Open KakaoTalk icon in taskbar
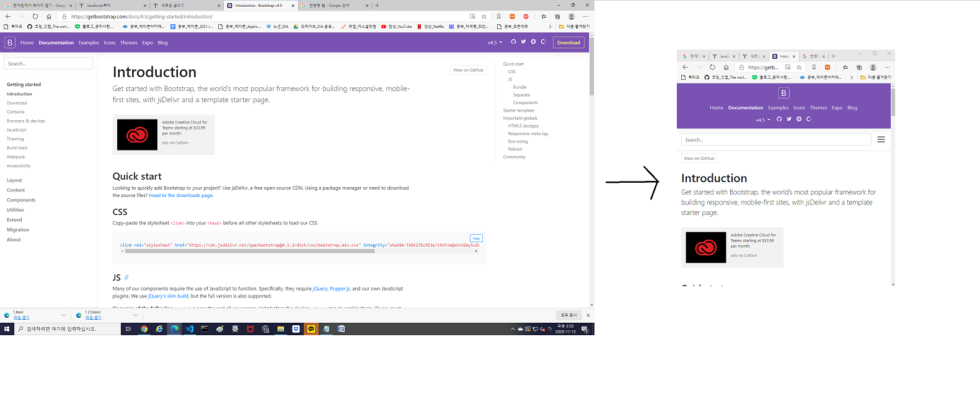Image resolution: width=980 pixels, height=407 pixels. point(311,329)
